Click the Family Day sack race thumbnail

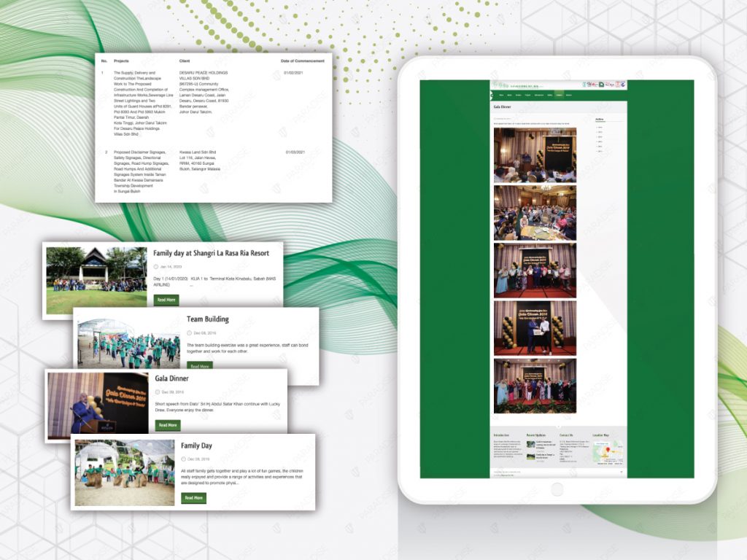(x=125, y=472)
